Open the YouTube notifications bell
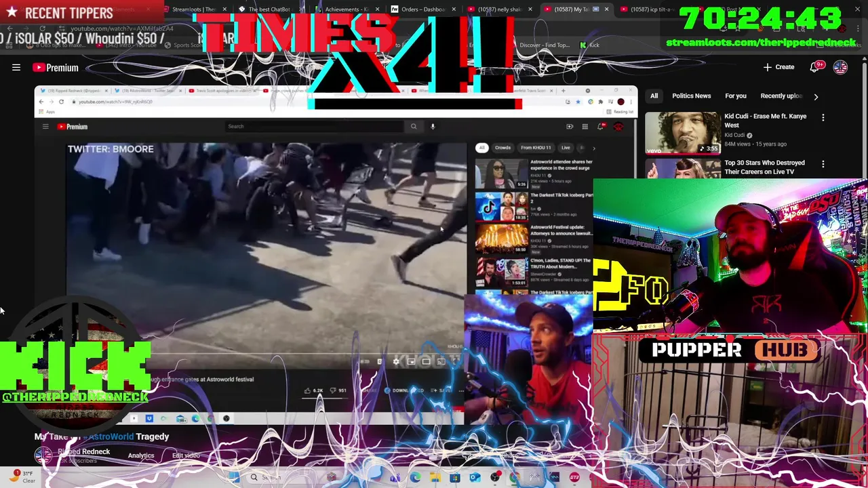 click(x=815, y=67)
